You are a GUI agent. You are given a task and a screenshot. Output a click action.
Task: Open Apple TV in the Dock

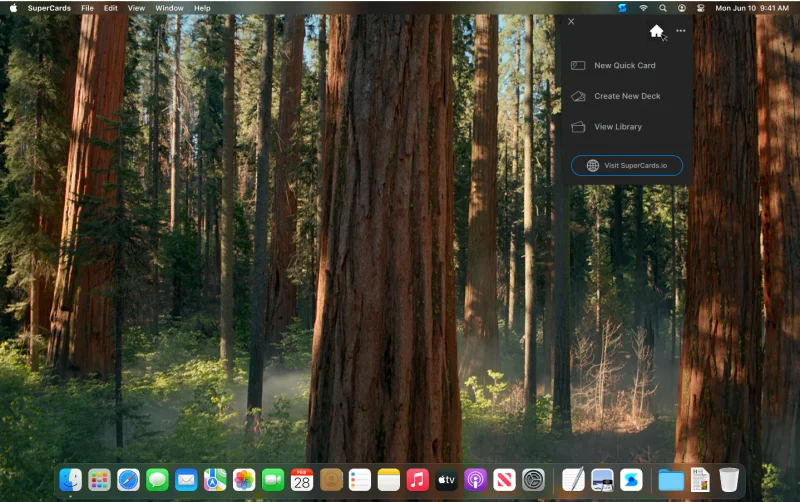(x=446, y=480)
